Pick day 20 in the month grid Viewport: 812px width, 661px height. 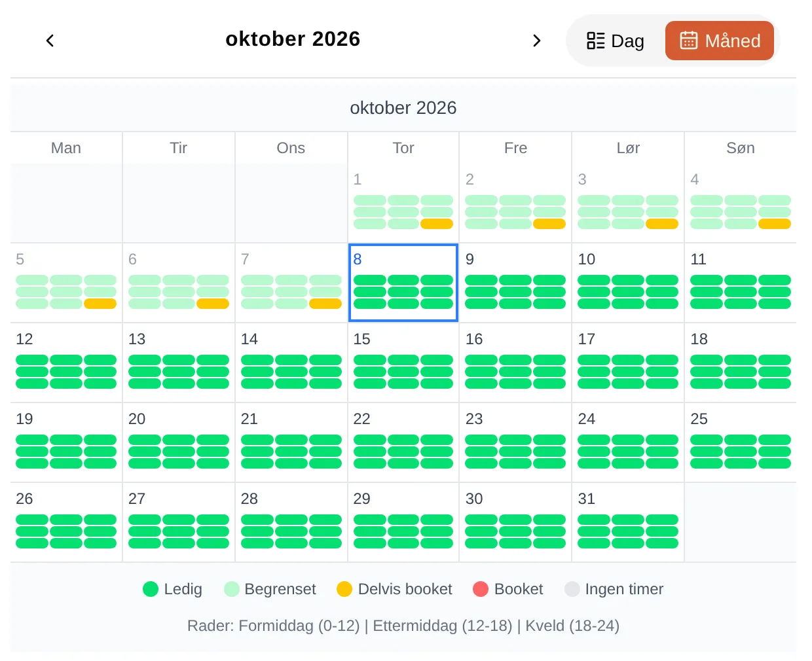pyautogui.click(x=179, y=442)
